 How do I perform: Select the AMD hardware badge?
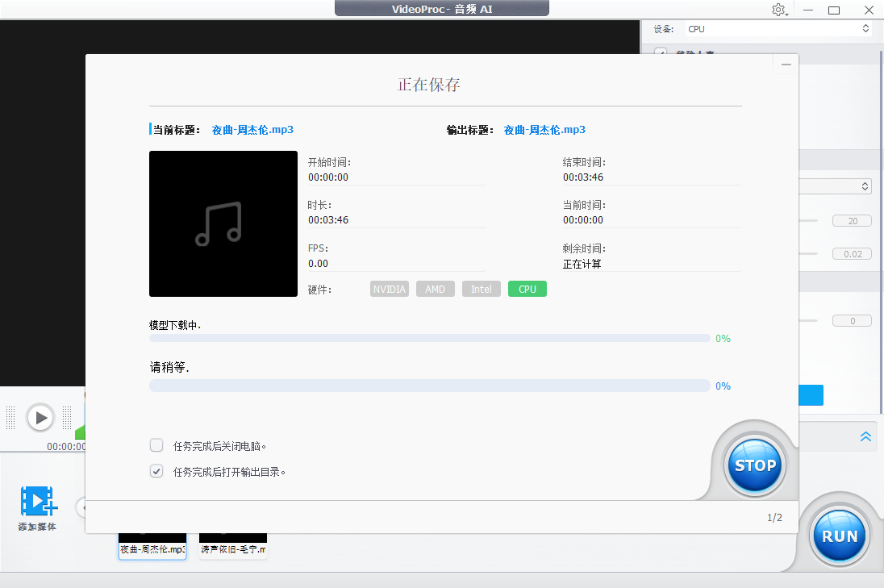[435, 288]
